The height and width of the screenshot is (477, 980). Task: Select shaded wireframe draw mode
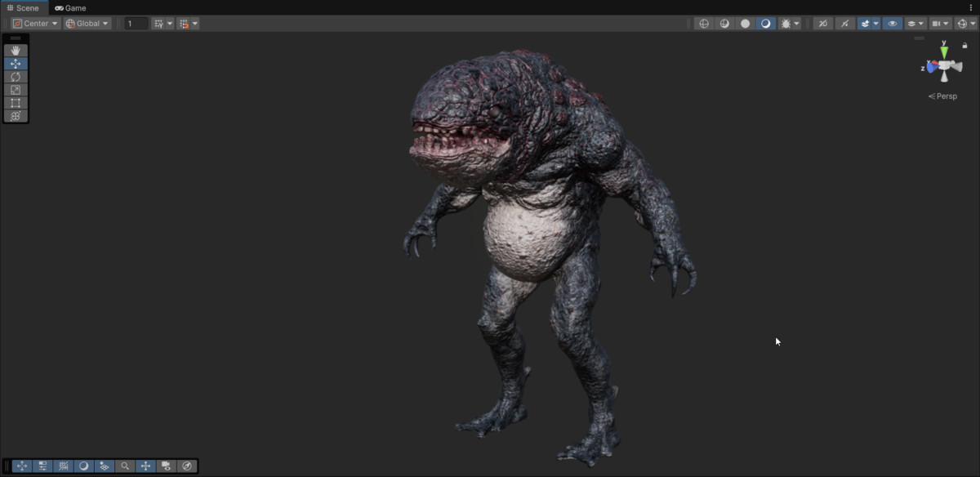click(x=724, y=24)
